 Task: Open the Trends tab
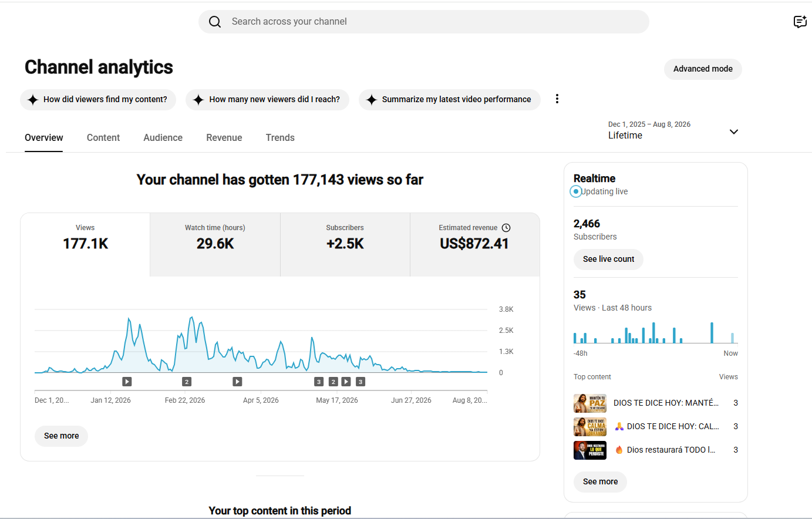click(280, 137)
